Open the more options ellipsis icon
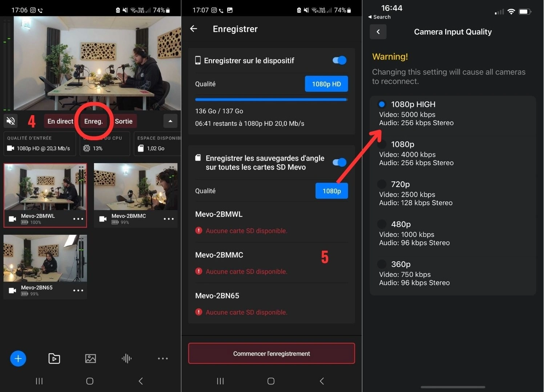The image size is (544, 392). [x=162, y=359]
